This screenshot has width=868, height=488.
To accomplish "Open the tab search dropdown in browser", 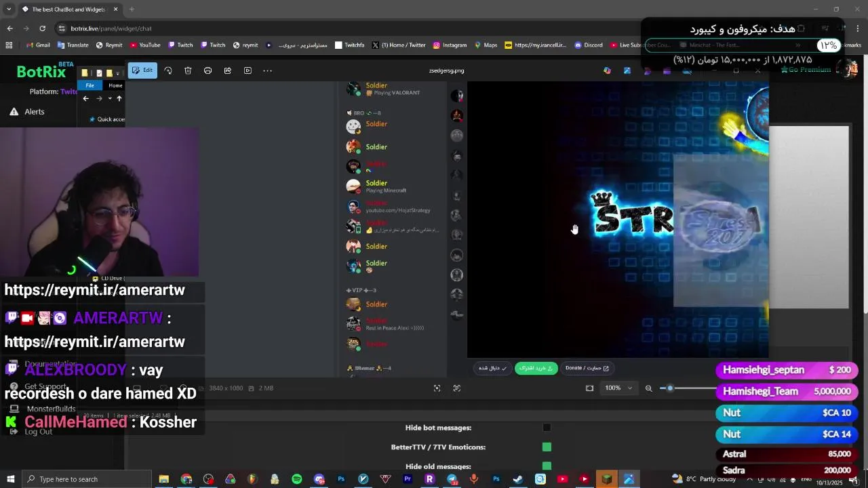I will click(9, 9).
